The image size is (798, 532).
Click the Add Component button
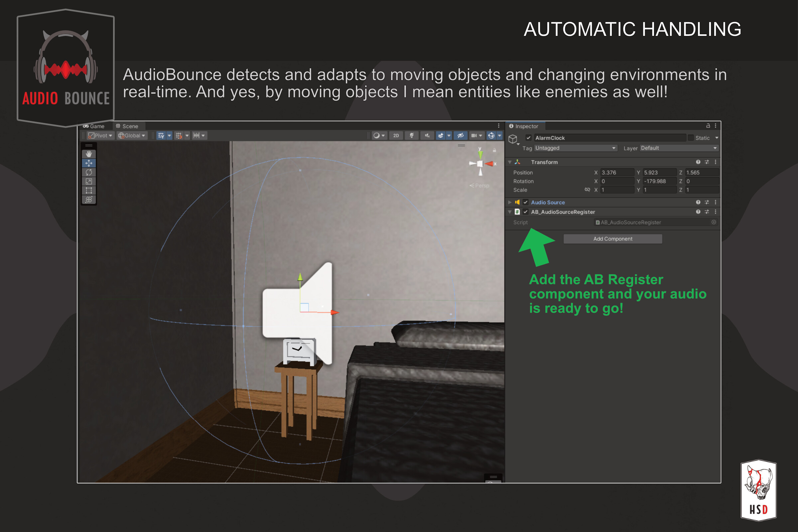[613, 239]
